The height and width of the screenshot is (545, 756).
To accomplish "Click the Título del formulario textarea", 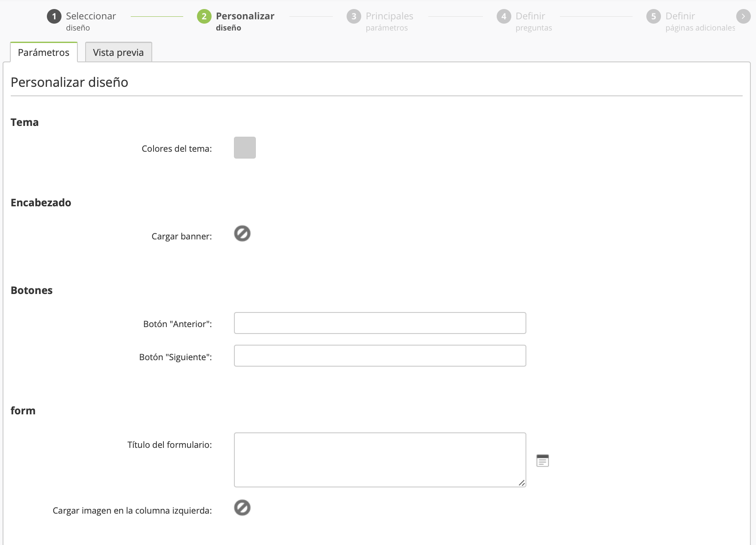I will click(380, 459).
